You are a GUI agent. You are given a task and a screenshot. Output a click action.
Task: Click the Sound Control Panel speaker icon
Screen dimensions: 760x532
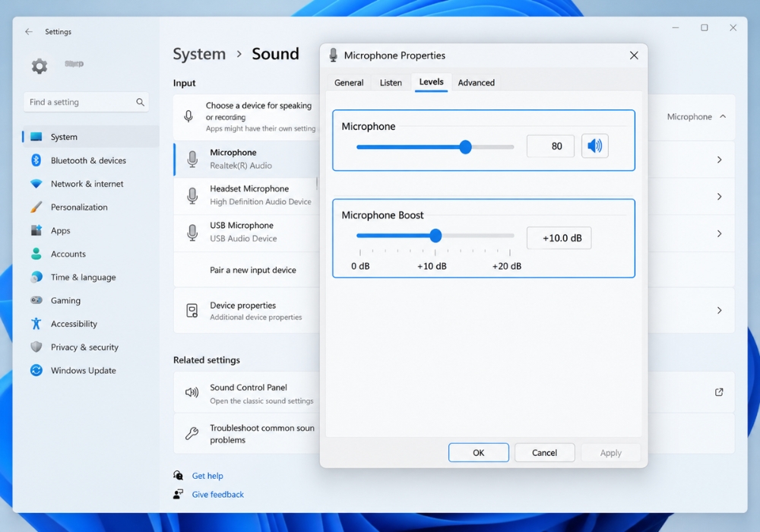(x=192, y=392)
